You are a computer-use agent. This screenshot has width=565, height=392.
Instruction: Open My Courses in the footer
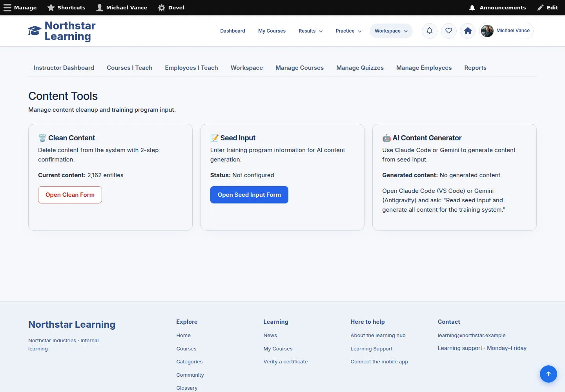(x=278, y=349)
